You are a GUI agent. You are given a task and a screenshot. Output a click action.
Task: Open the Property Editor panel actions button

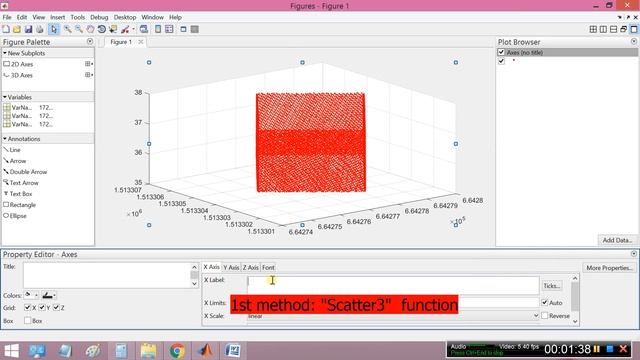click(x=634, y=254)
